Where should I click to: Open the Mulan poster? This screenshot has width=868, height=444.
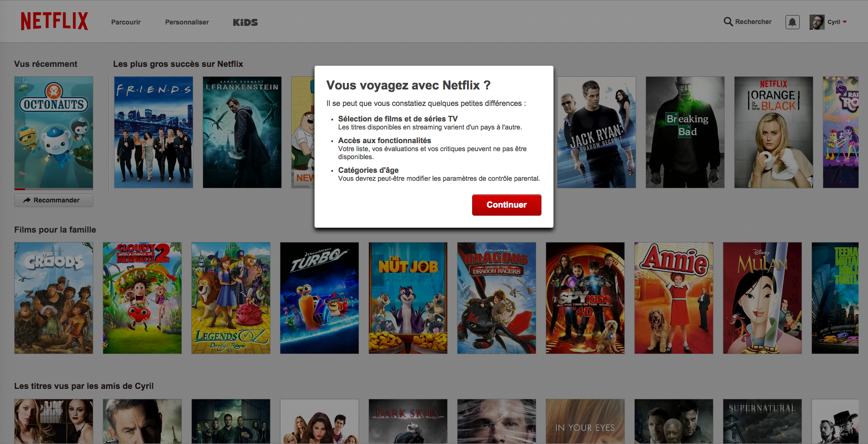[x=762, y=298]
